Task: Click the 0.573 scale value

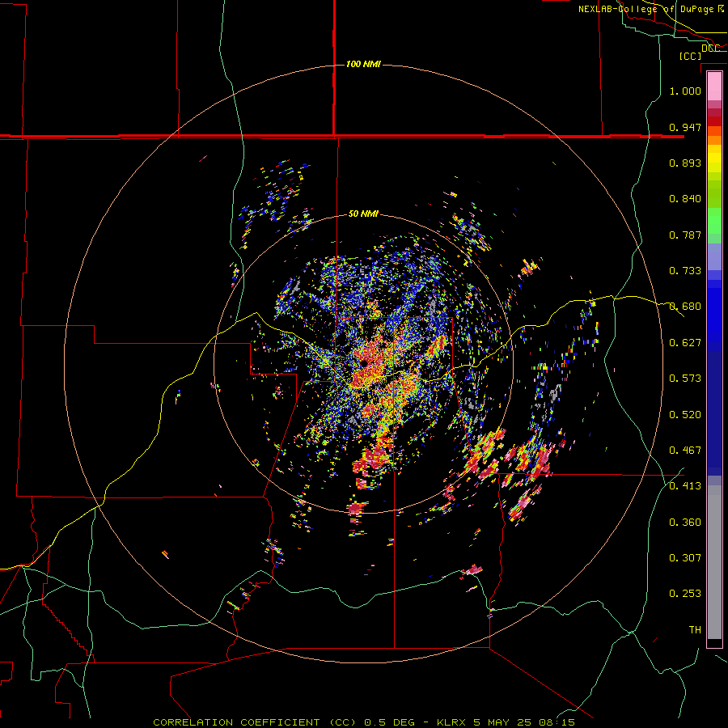Action: pos(685,379)
